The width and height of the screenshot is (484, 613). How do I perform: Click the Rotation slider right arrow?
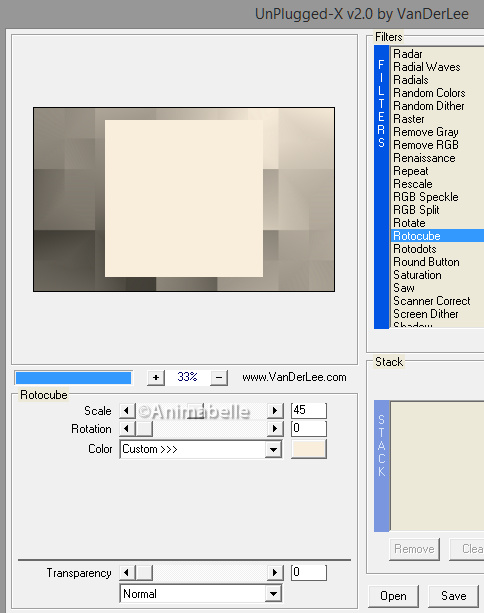tap(275, 429)
